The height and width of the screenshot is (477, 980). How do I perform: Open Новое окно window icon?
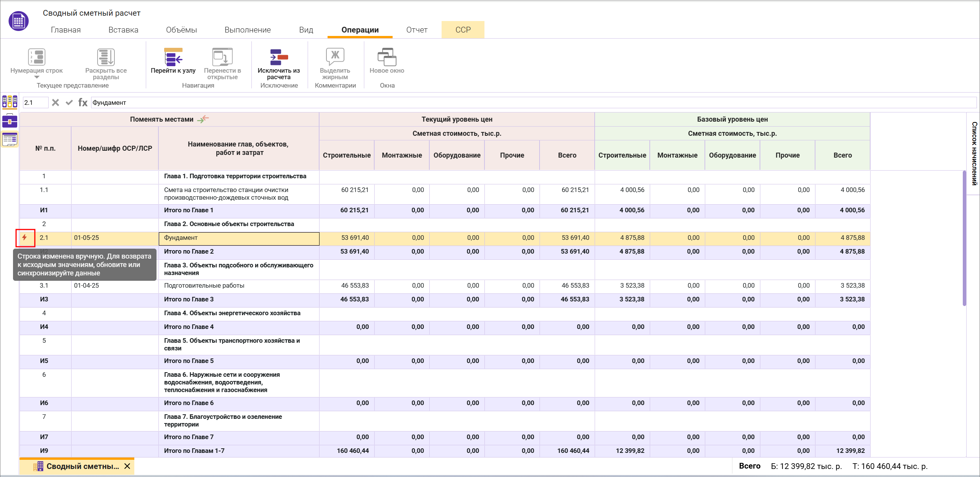[386, 57]
